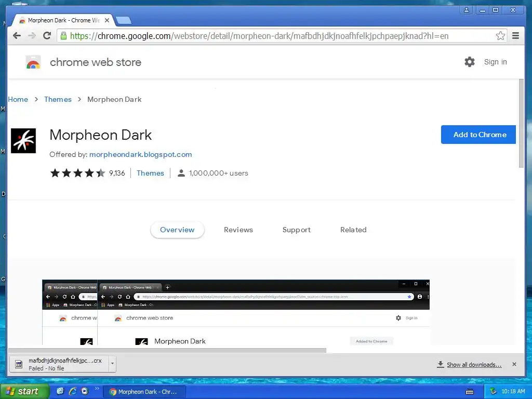Select the Overview tab
The image size is (532, 399).
177,230
